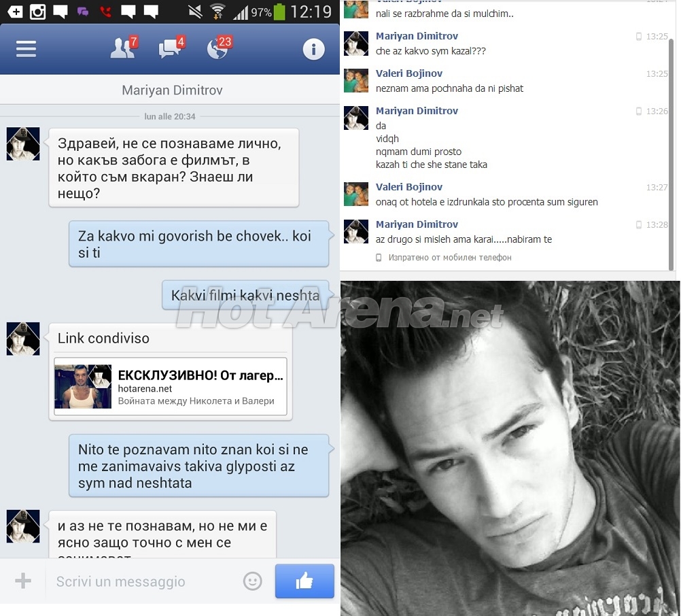681x616 pixels.
Task: Click the chat window scrollbar
Action: coord(671,154)
